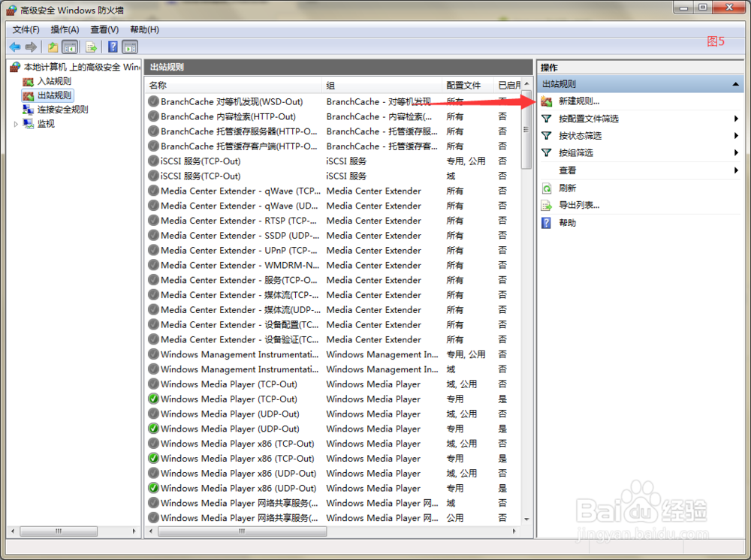751x560 pixels.
Task: Select 连接安全规则 in the tree
Action: click(x=63, y=110)
